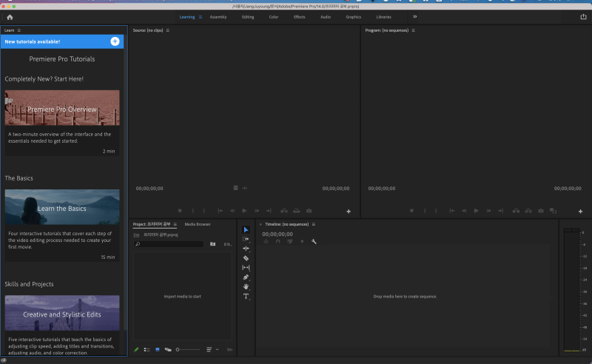This screenshot has width=592, height=364.
Task: Toggle insert sequences as nests in Timeline
Action: [x=266, y=242]
